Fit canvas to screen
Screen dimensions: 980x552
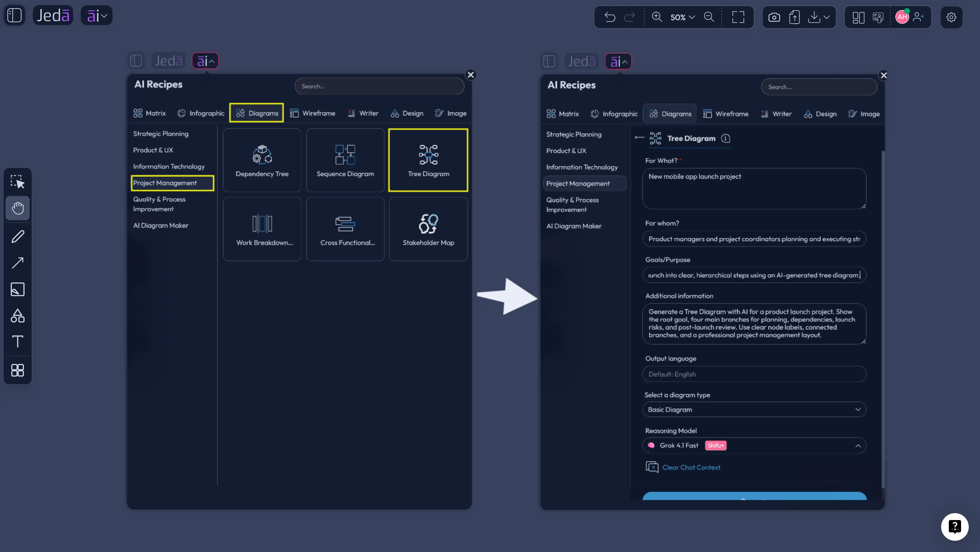tap(738, 17)
